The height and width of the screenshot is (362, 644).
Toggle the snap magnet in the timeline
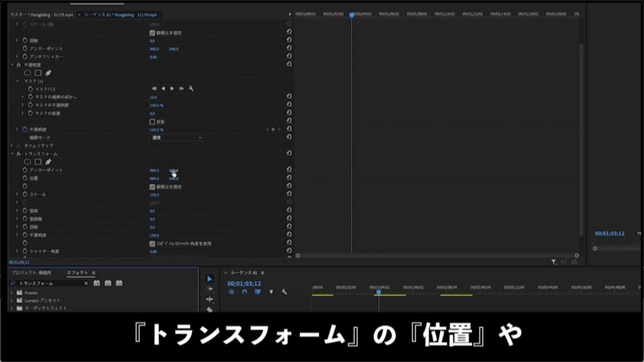245,292
